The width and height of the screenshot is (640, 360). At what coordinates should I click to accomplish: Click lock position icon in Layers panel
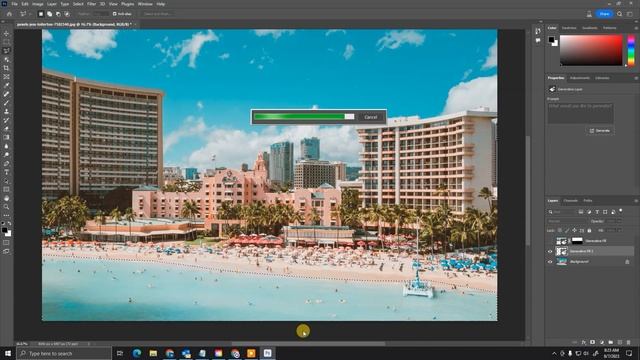(x=574, y=231)
